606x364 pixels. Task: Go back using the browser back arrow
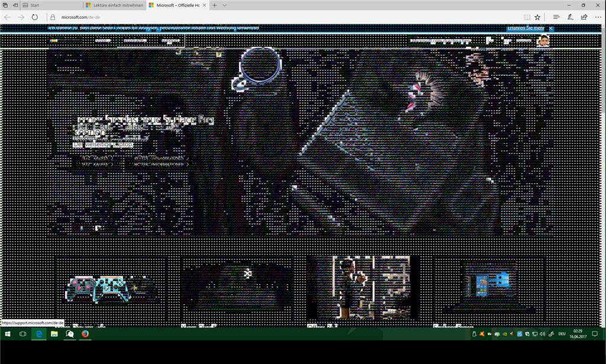pyautogui.click(x=7, y=17)
